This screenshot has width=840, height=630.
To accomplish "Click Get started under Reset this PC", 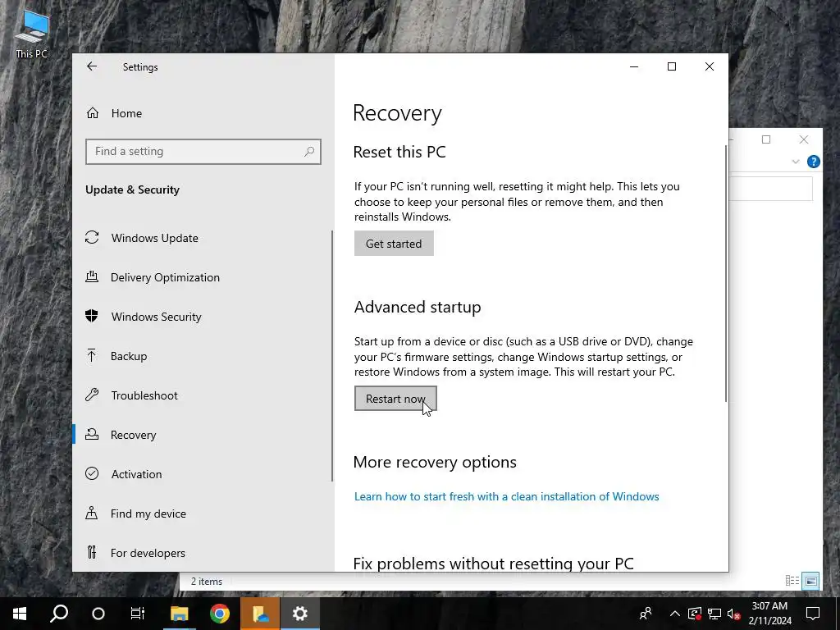I will [x=394, y=244].
